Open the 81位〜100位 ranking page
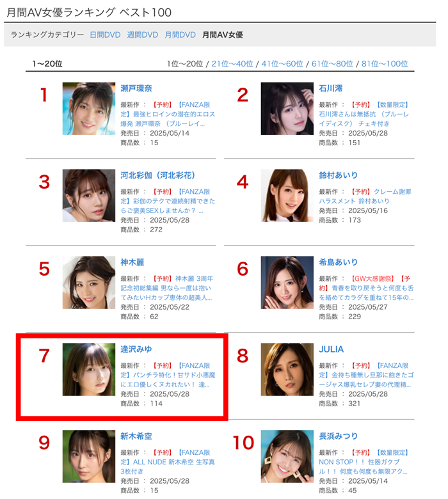This screenshot has height=499, width=448. 385,63
